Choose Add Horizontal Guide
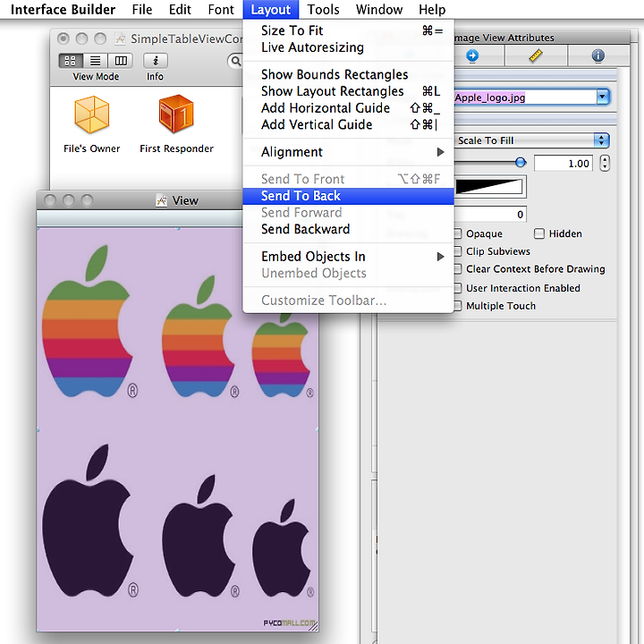 pos(348,108)
